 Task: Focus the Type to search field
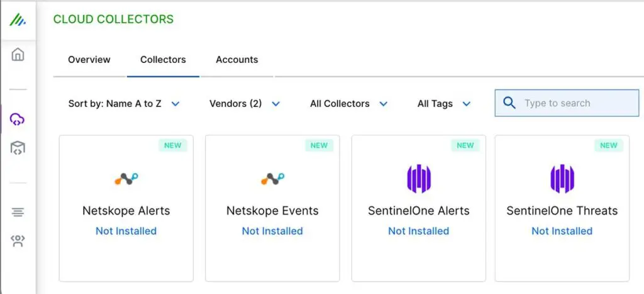pos(567,103)
